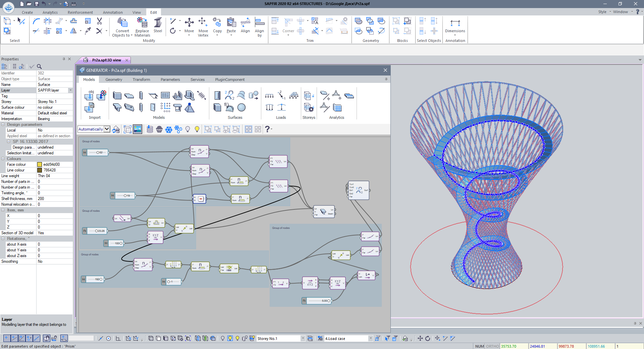Toggle the highlighted yellow bulb in bottom toolbar
644x349 pixels.
pos(230,338)
